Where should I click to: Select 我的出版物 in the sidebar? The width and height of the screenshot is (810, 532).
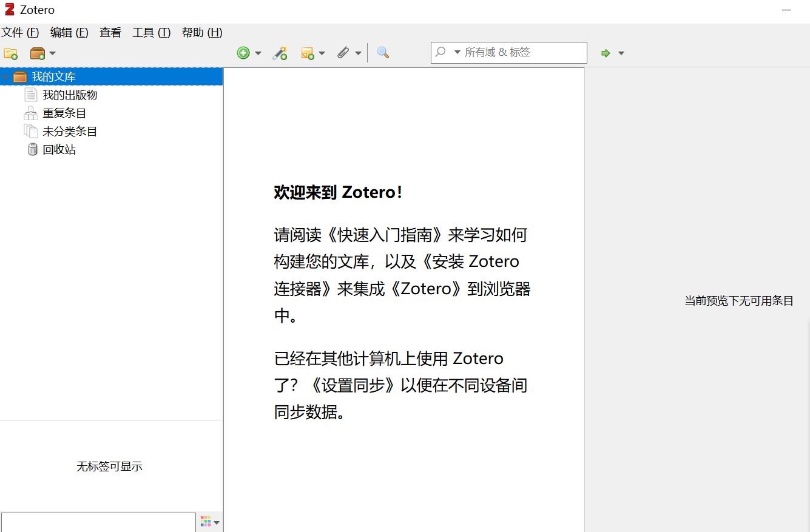pyautogui.click(x=70, y=95)
